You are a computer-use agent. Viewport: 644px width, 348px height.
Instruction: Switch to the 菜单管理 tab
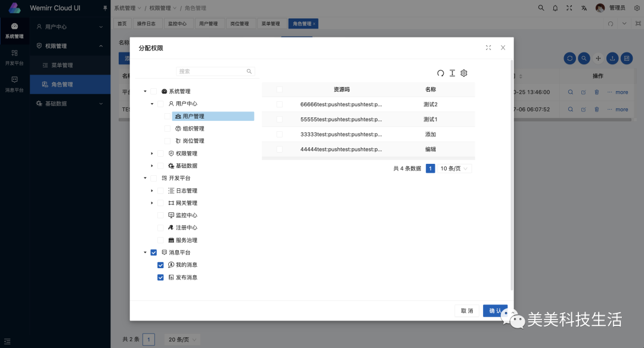[x=270, y=23]
